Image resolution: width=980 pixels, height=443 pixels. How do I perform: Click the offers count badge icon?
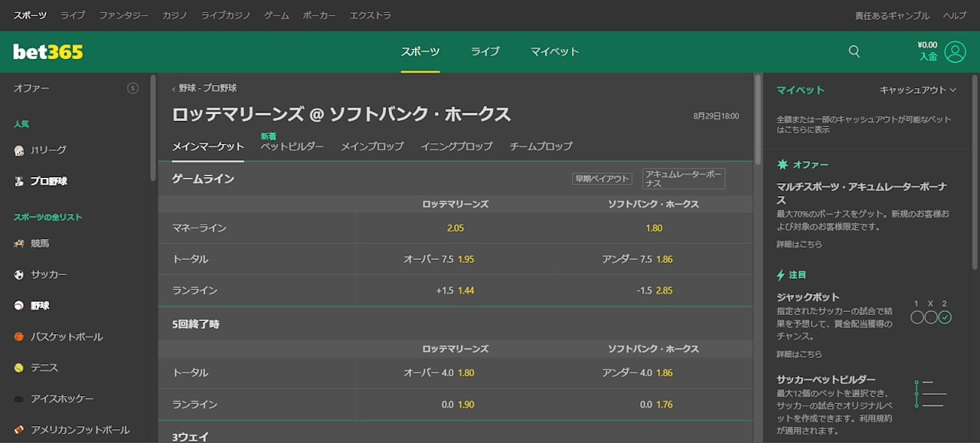[x=132, y=88]
